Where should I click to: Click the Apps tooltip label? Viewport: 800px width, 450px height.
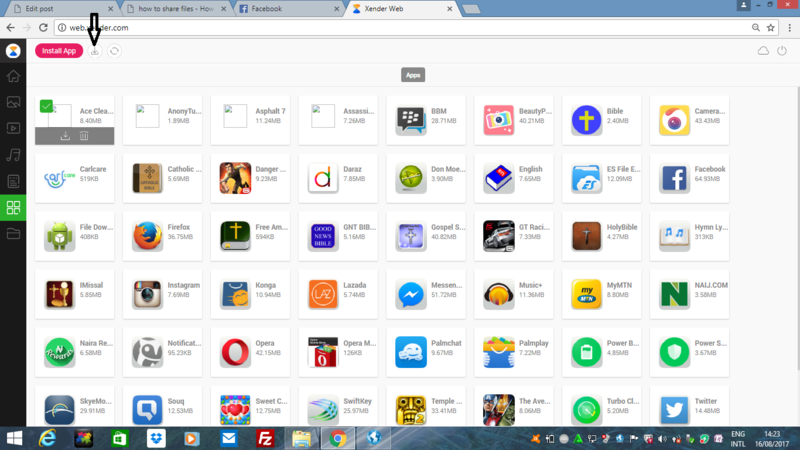pyautogui.click(x=413, y=75)
